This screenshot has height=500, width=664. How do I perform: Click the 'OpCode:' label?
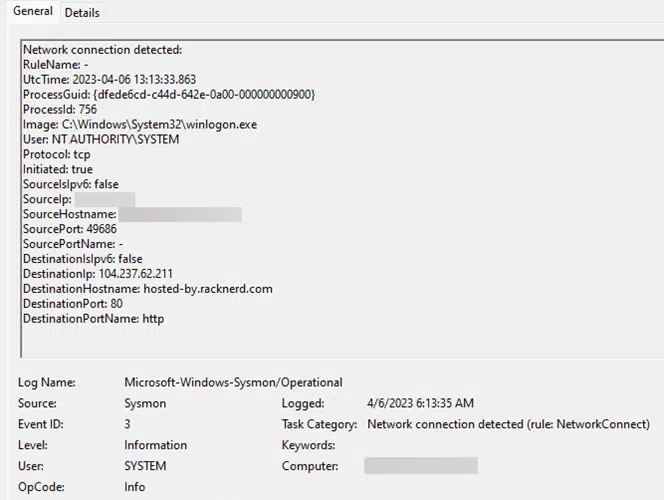click(41, 487)
